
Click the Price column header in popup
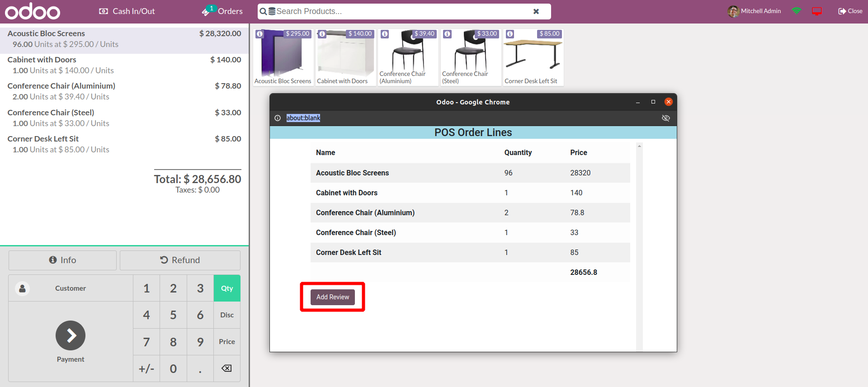579,153
